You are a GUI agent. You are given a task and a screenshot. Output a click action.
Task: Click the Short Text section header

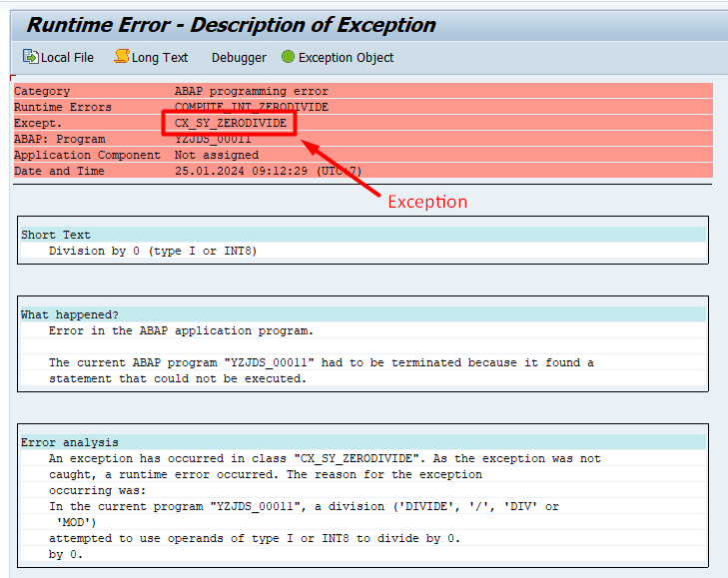pos(56,235)
